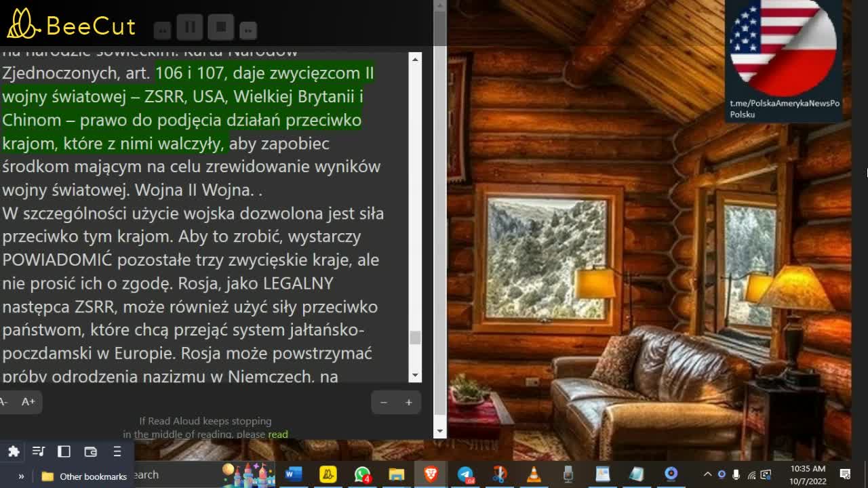The height and width of the screenshot is (488, 868).
Task: Open Telegram from the taskbar
Action: click(x=465, y=474)
